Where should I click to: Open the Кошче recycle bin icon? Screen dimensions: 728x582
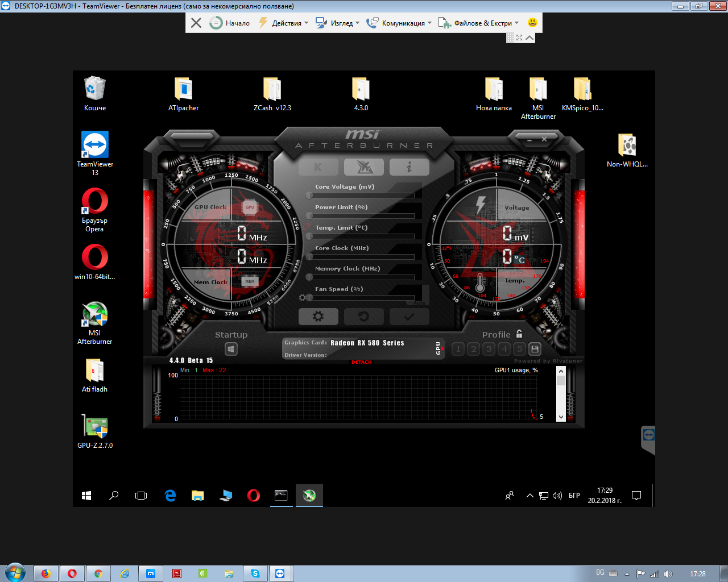tap(95, 94)
